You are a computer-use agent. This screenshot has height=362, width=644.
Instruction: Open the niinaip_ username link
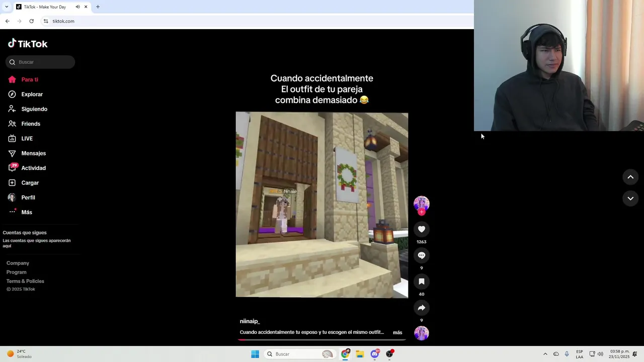250,321
